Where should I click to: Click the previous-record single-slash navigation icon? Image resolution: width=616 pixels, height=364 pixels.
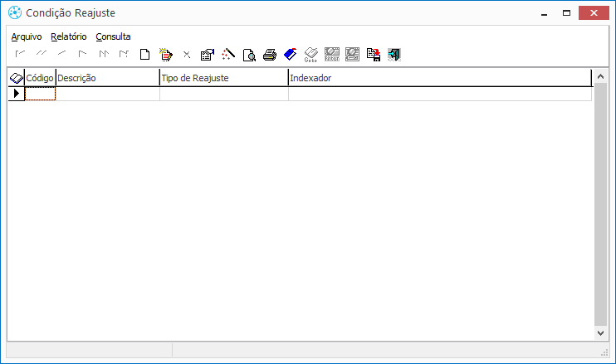click(x=61, y=53)
